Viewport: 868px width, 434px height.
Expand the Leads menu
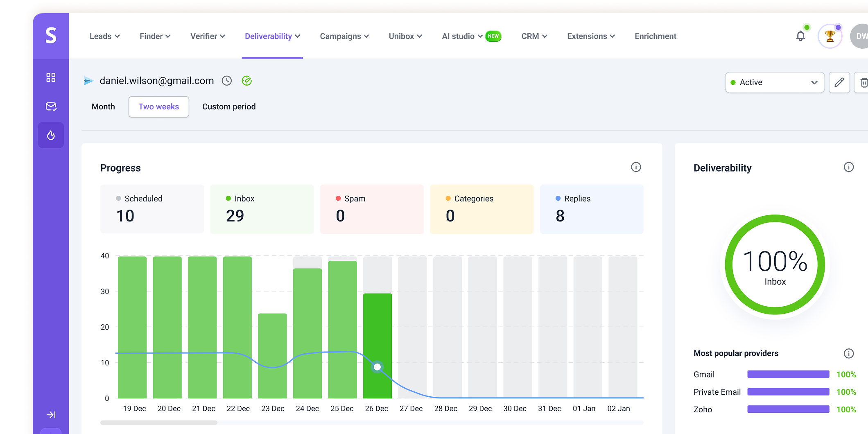(104, 36)
